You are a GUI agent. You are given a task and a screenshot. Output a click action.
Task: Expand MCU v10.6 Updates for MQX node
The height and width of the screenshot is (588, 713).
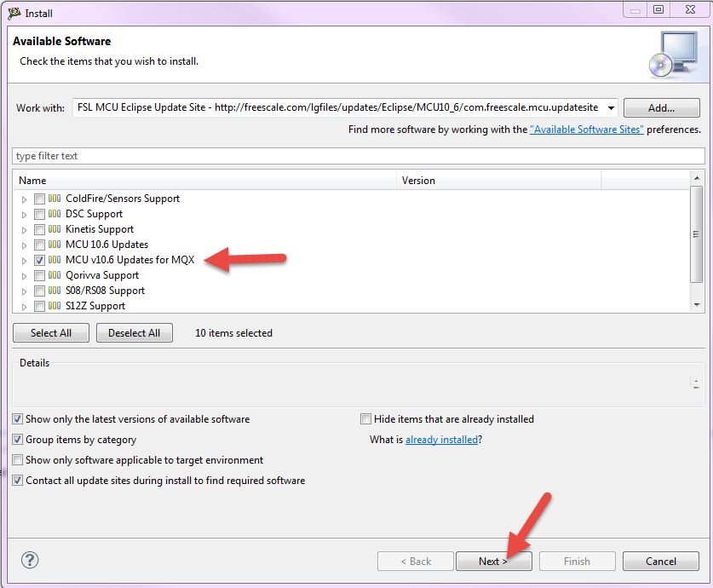pyautogui.click(x=24, y=261)
